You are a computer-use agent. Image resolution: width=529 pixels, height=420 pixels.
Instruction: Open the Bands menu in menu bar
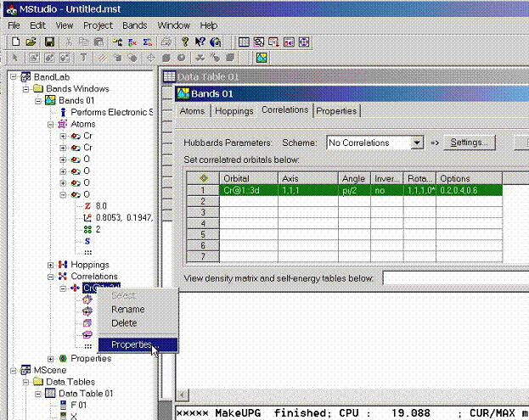pos(134,25)
